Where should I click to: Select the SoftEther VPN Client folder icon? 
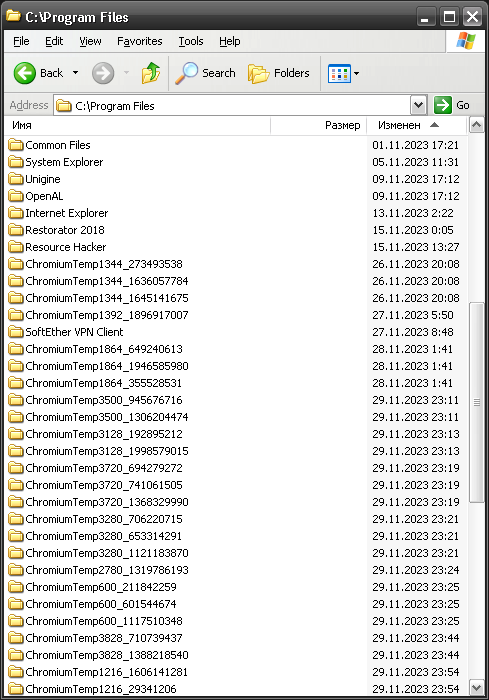pos(16,332)
